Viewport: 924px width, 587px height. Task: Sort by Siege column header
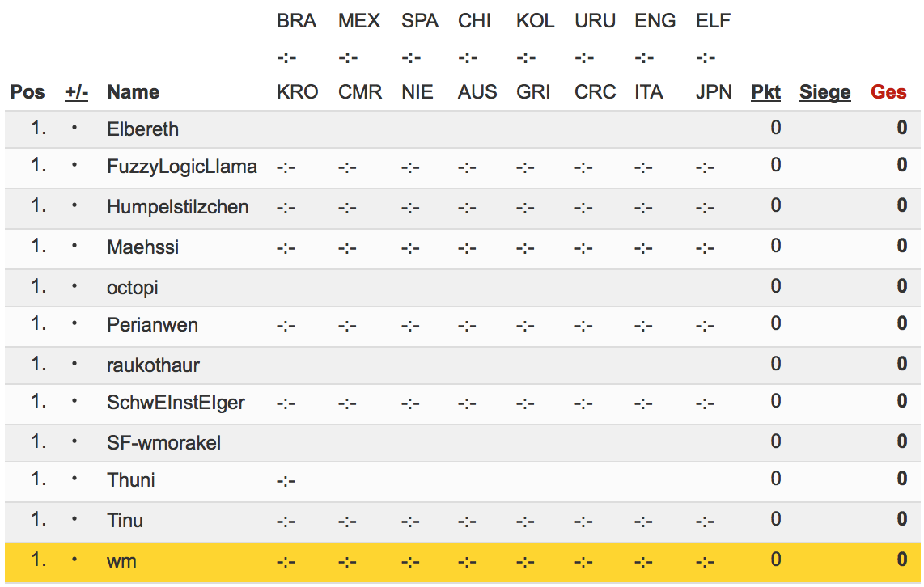pyautogui.click(x=824, y=92)
